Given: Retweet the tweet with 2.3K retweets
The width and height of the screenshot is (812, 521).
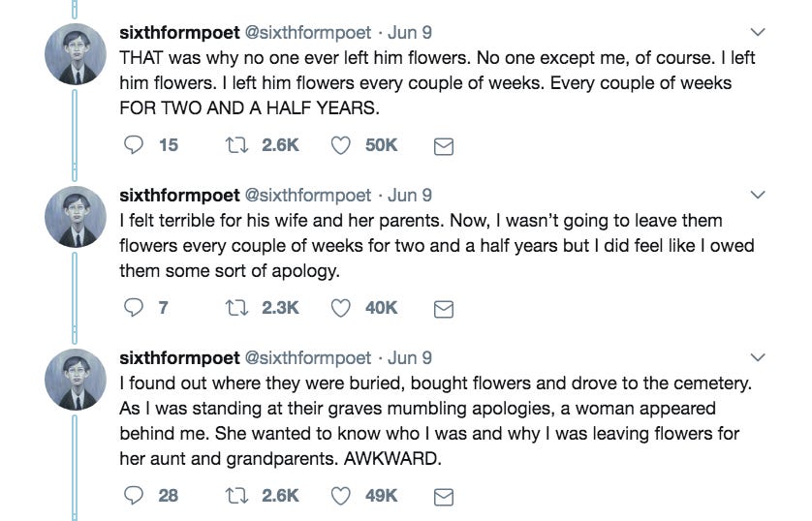Looking at the screenshot, I should coord(237,308).
